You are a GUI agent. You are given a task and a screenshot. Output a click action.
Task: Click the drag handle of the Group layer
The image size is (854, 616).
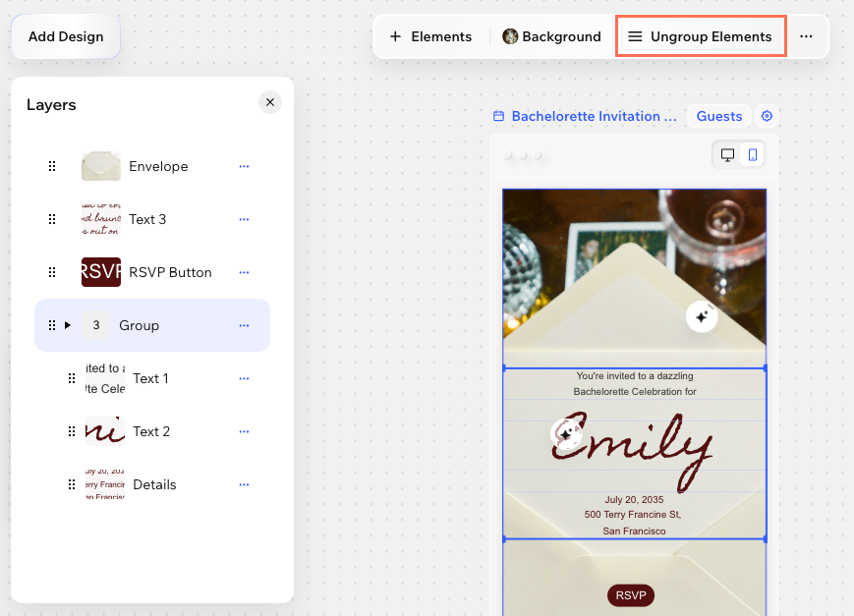pyautogui.click(x=51, y=325)
